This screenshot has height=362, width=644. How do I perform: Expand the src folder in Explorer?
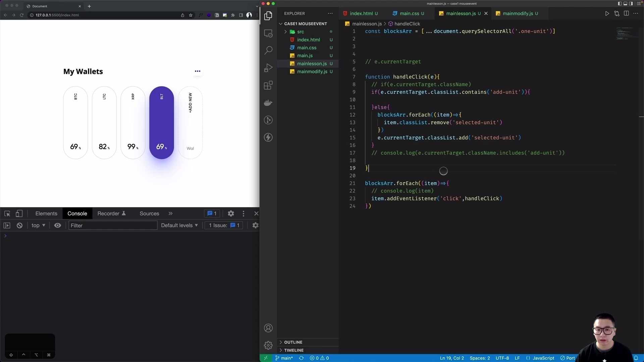tap(285, 32)
